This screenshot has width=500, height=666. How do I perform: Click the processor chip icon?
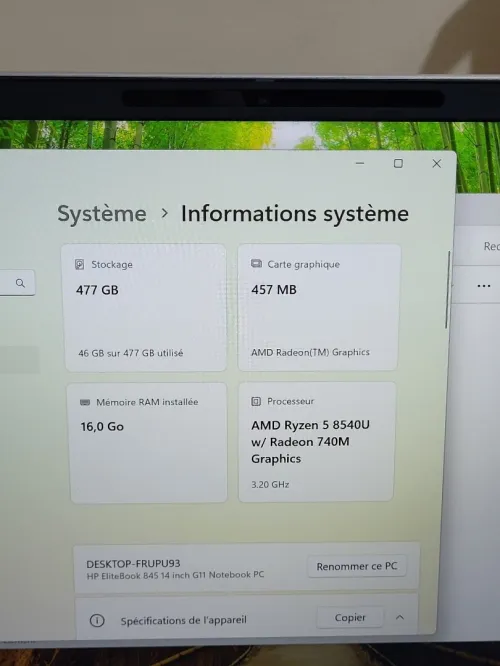[256, 401]
